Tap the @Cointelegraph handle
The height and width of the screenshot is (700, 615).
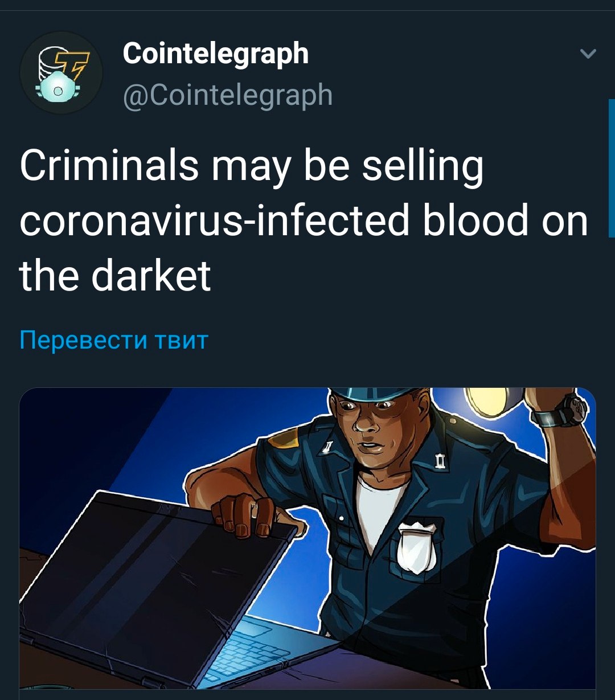coord(228,95)
